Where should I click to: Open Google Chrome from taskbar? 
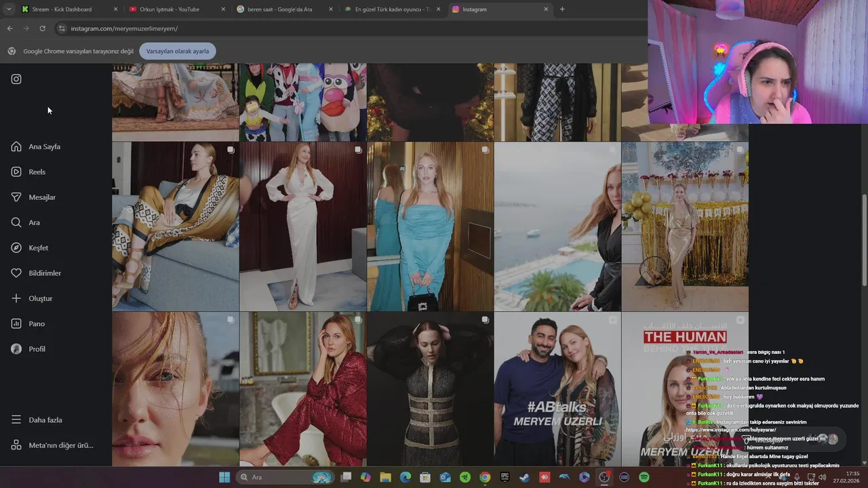click(x=485, y=477)
